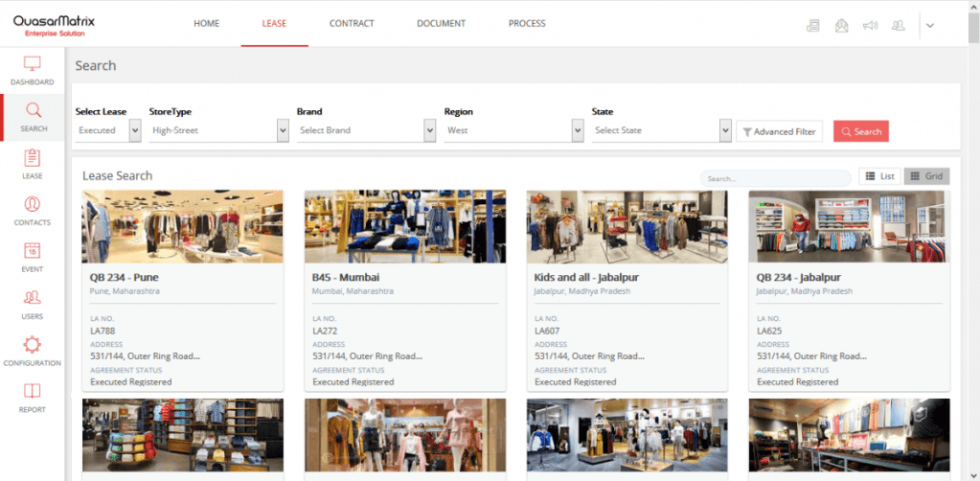Click the Lease Search text field

[776, 178]
